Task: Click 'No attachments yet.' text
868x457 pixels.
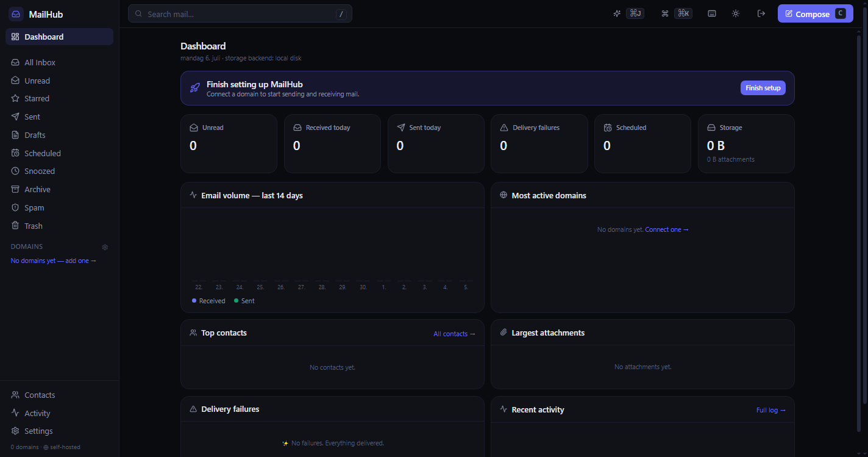Action: click(643, 367)
